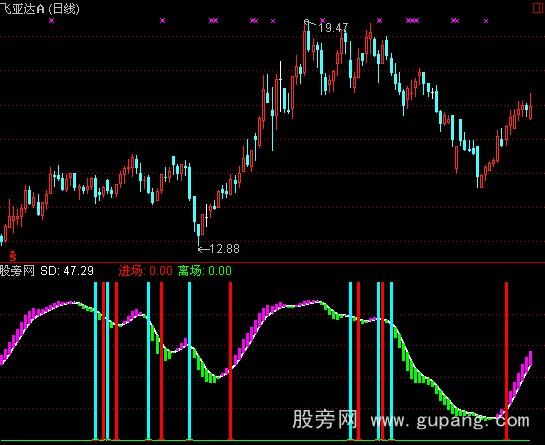Click the red window-split icon at top right
Viewport: 545px width, 445px height.
click(x=539, y=8)
